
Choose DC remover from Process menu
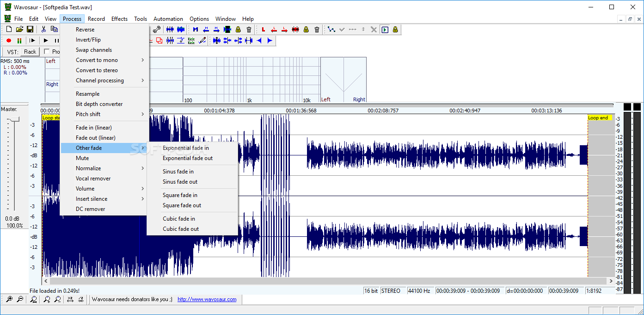[104, 209]
